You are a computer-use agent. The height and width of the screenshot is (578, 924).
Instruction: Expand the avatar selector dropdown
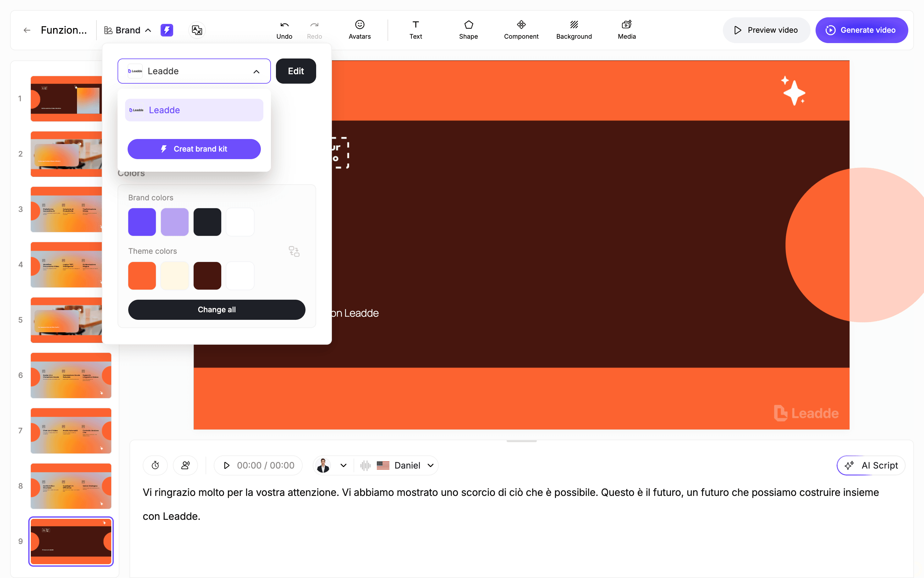tap(343, 465)
